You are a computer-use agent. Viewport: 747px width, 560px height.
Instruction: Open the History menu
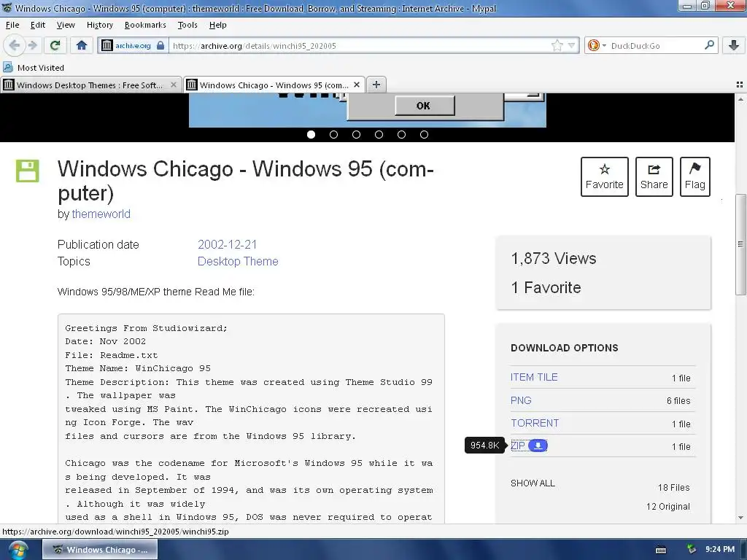point(99,25)
